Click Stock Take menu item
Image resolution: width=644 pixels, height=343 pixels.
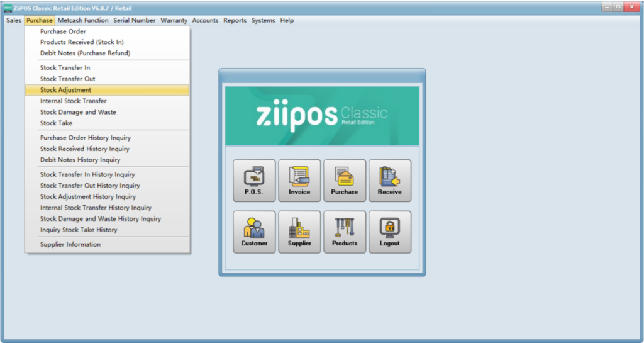tap(56, 123)
